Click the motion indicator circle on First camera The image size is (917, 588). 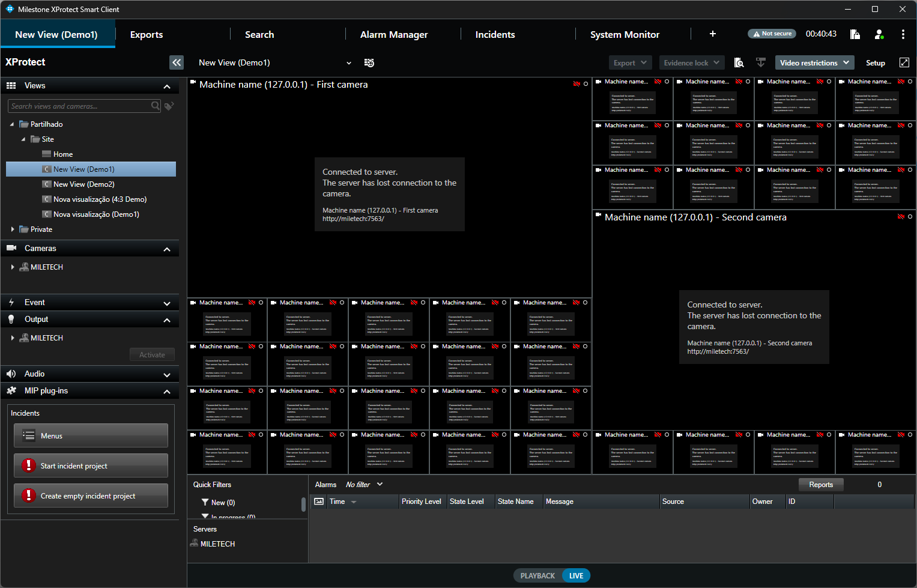click(586, 84)
